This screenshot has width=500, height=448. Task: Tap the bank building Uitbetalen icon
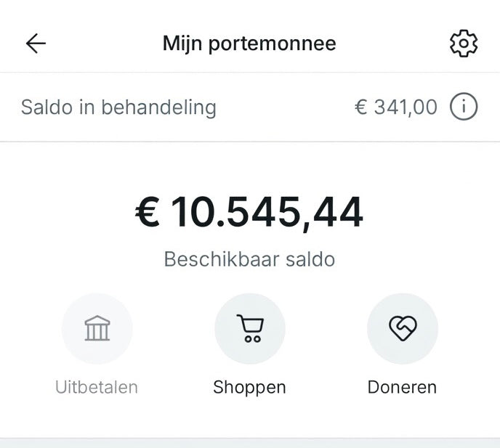(x=97, y=328)
